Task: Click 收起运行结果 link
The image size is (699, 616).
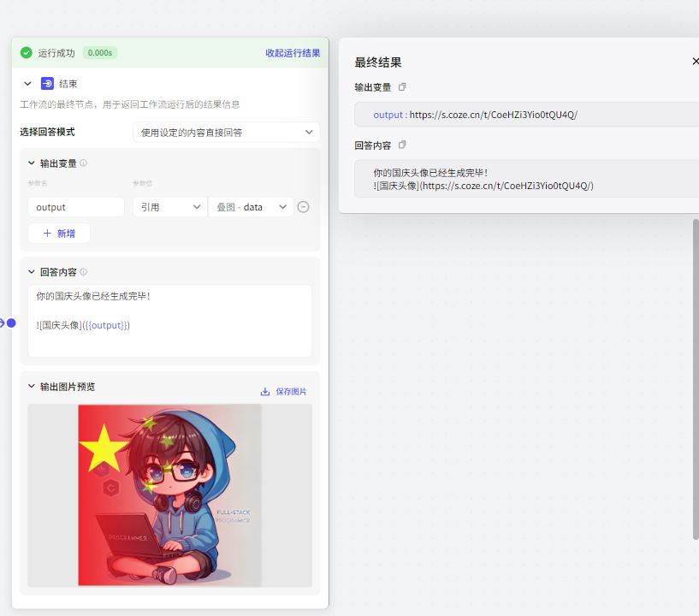Action: pyautogui.click(x=293, y=53)
